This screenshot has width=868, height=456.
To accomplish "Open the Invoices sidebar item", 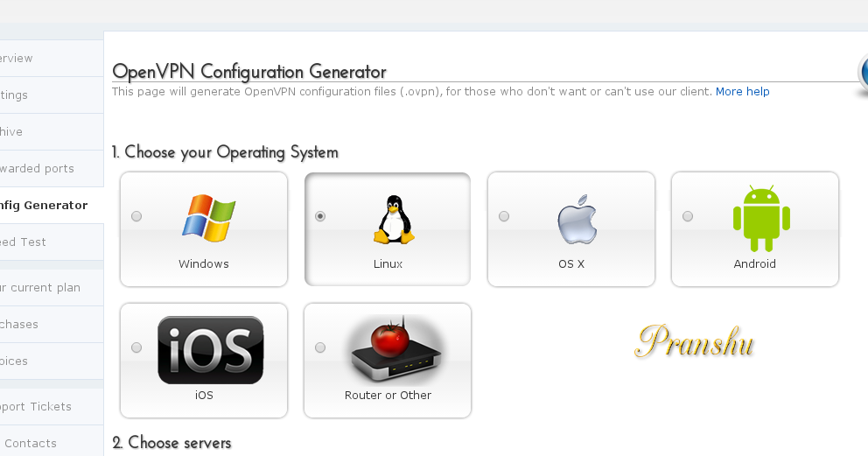I will click(52, 361).
